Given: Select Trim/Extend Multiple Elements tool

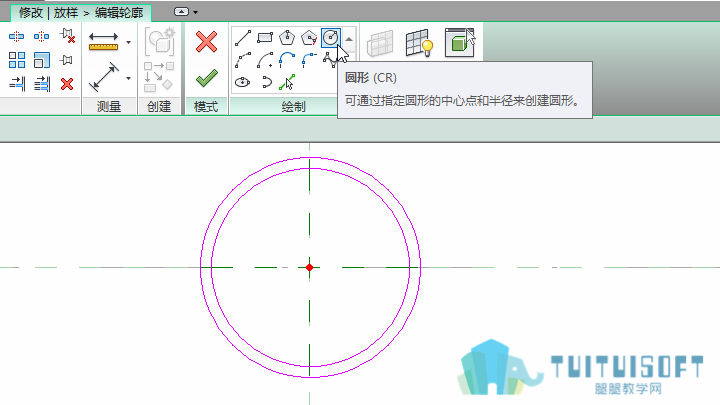Looking at the screenshot, I should (x=41, y=84).
